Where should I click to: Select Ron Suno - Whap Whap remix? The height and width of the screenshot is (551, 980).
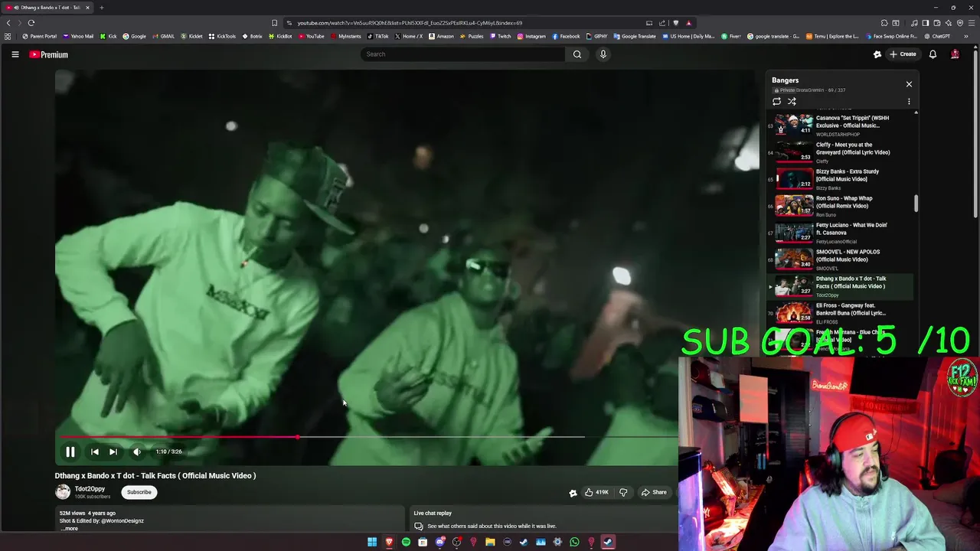[840, 206]
